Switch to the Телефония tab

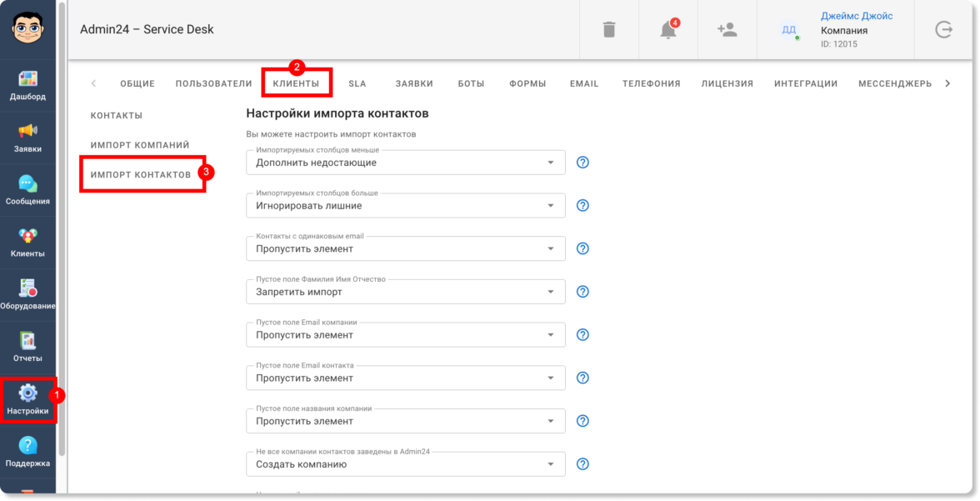tap(651, 83)
